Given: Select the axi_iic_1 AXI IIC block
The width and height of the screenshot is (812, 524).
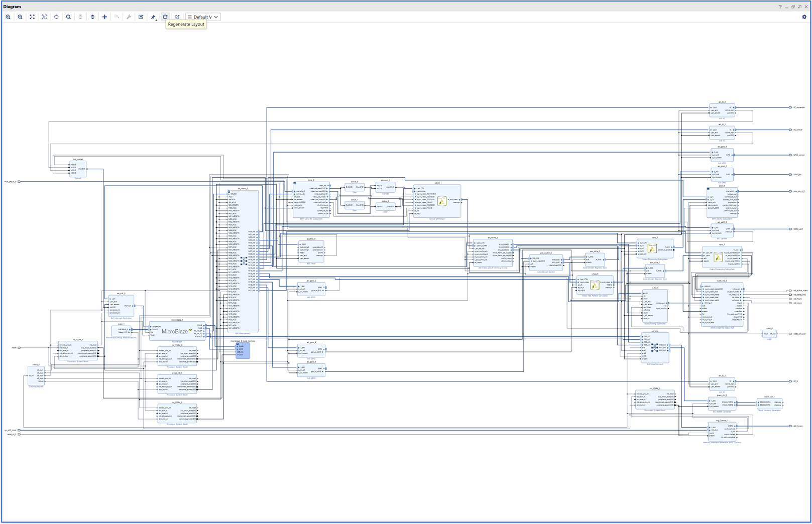Looking at the screenshot, I should pos(722,133).
